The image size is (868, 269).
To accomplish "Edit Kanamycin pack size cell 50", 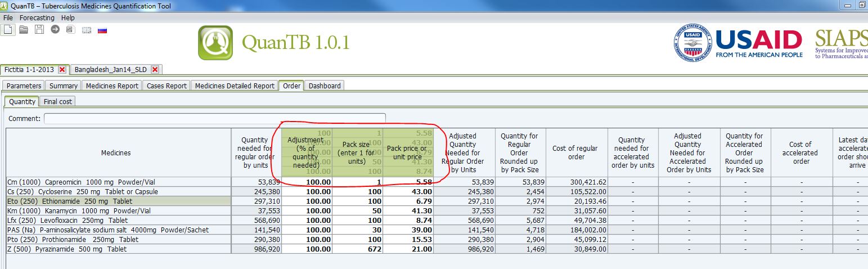I will click(x=358, y=210).
